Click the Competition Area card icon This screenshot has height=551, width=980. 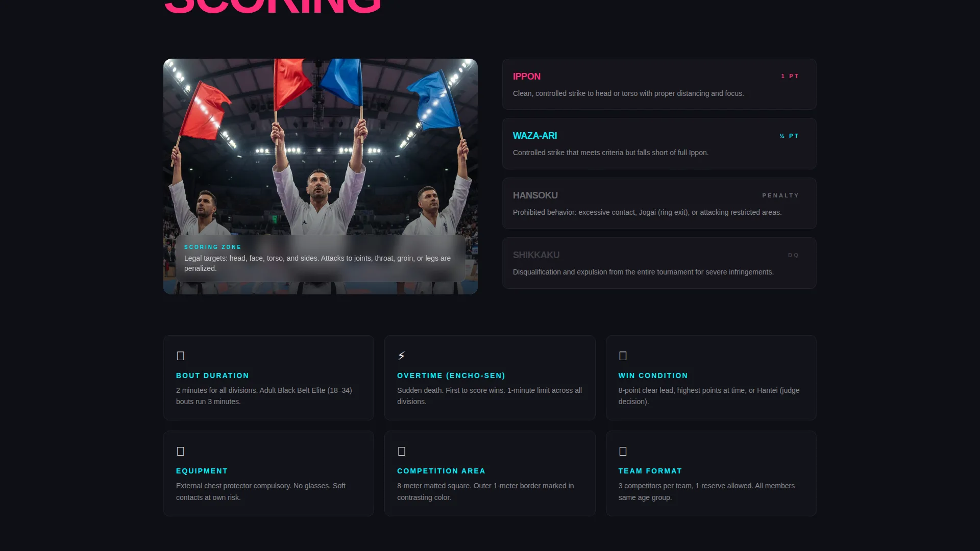click(402, 451)
